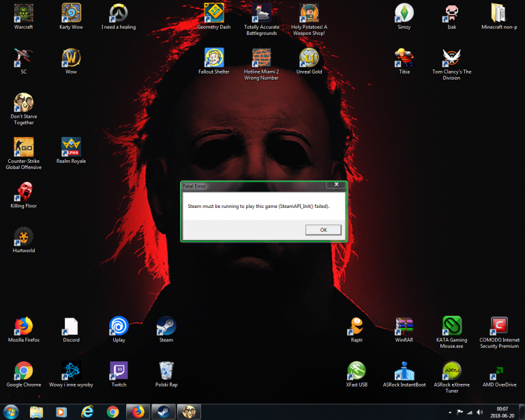525x420 pixels.
Task: Open Internet Explorer from the taskbar
Action: (x=87, y=412)
